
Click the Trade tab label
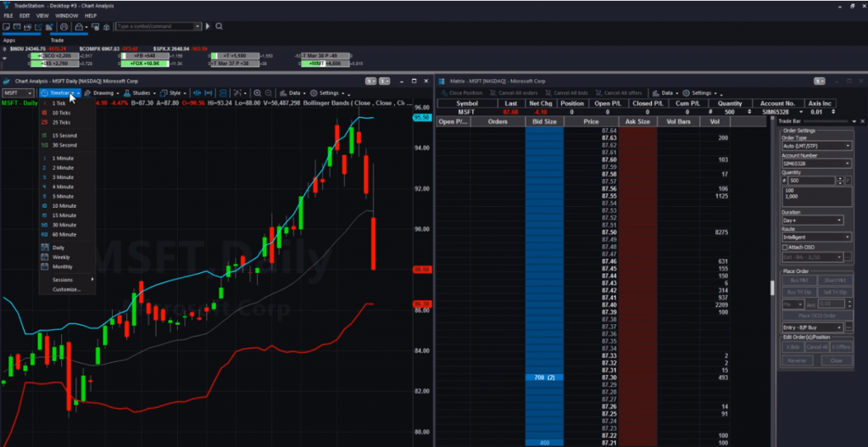tap(57, 41)
